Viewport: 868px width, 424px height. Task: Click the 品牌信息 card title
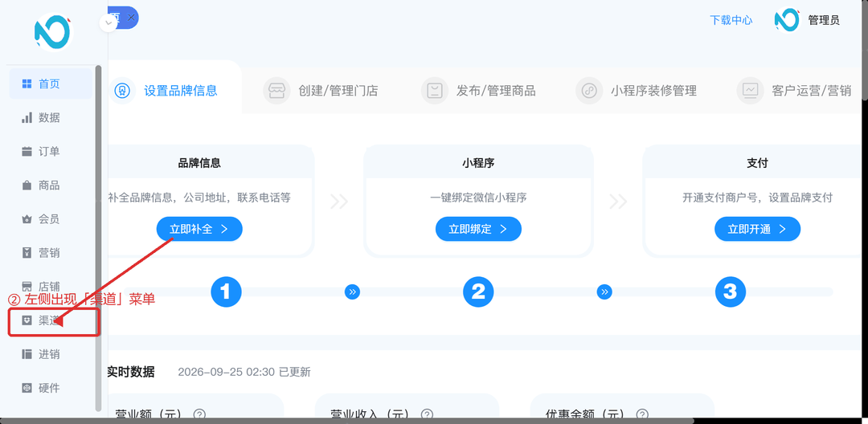199,163
